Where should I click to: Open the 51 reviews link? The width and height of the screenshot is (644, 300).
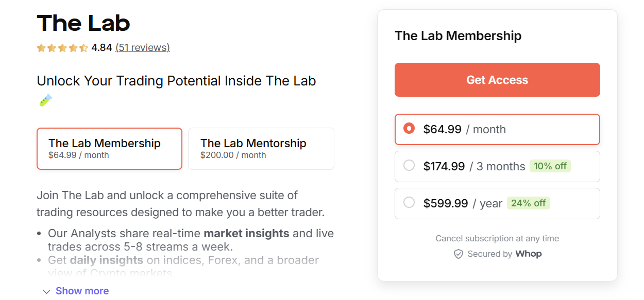[142, 47]
